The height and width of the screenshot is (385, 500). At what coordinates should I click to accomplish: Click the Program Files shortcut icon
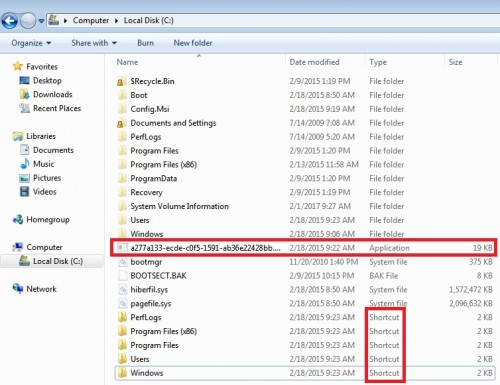(x=122, y=345)
